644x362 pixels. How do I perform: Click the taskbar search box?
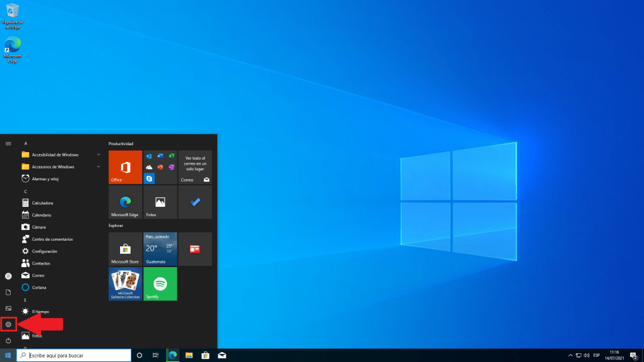(74, 356)
